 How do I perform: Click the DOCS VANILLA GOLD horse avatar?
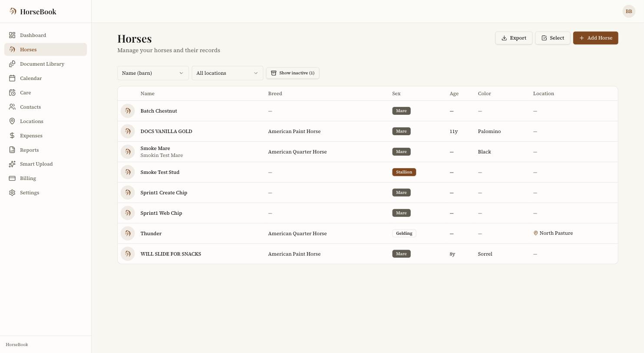click(128, 131)
